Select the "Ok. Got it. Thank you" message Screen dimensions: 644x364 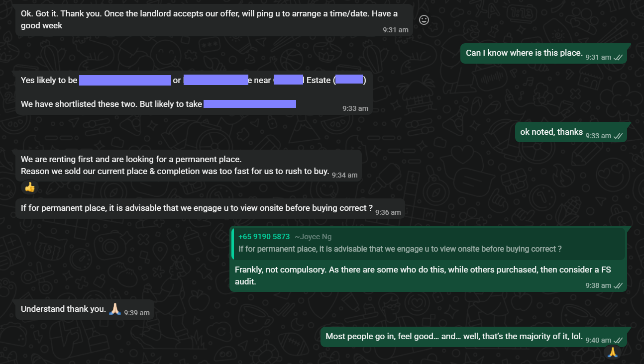209,19
